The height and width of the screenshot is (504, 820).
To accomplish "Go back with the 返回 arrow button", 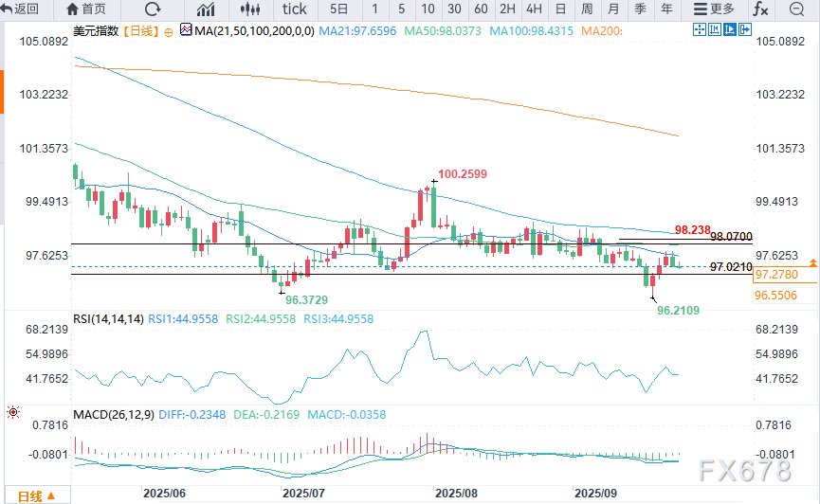I will [20, 9].
